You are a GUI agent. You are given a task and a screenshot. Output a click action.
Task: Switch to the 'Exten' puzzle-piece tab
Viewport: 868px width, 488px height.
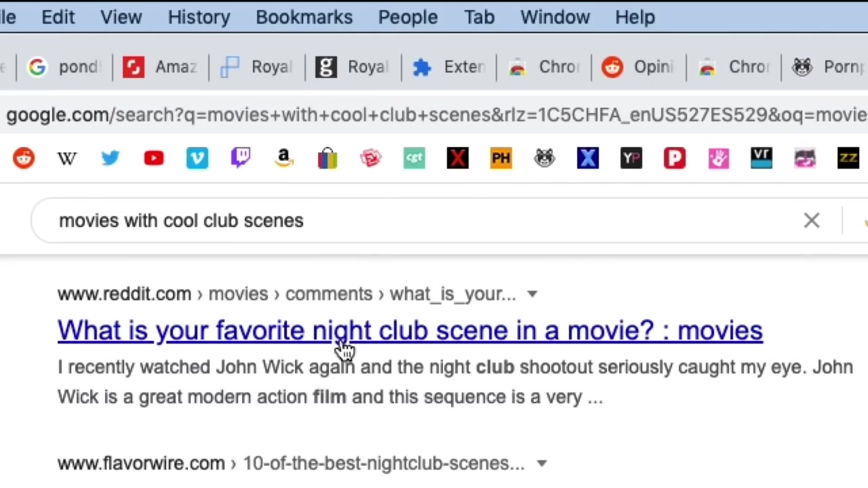(450, 67)
